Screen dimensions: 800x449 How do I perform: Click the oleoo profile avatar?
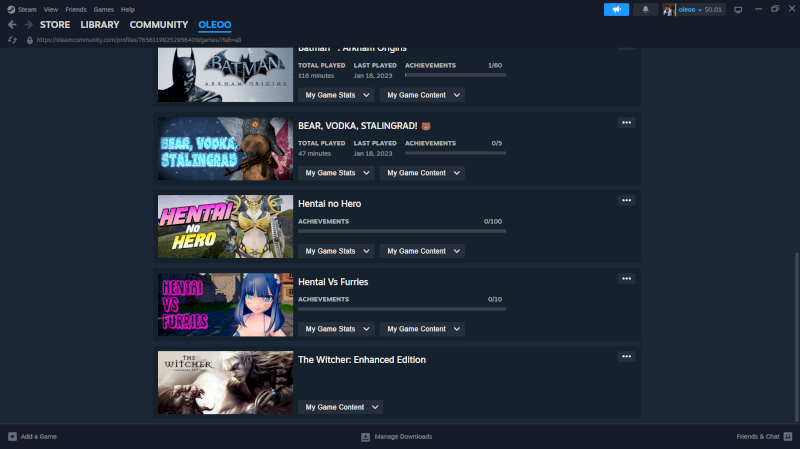(x=668, y=9)
